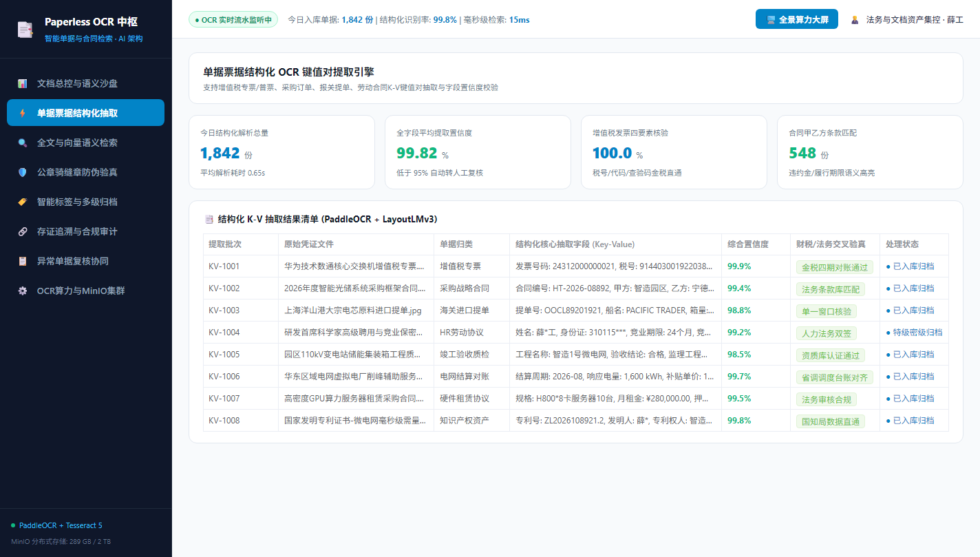Click the 99.9% confidence value
The width and height of the screenshot is (980, 557).
coord(739,266)
